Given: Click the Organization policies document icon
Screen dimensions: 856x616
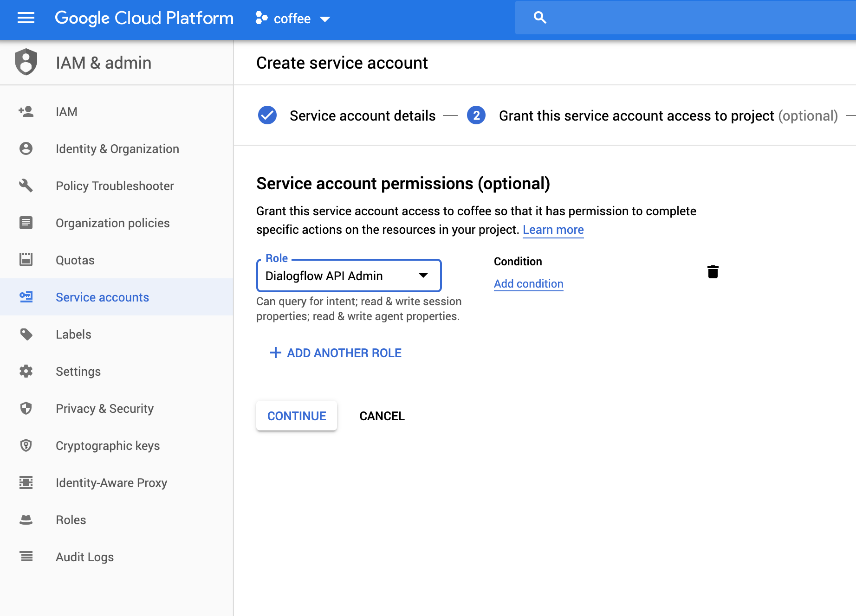Looking at the screenshot, I should click(x=26, y=223).
